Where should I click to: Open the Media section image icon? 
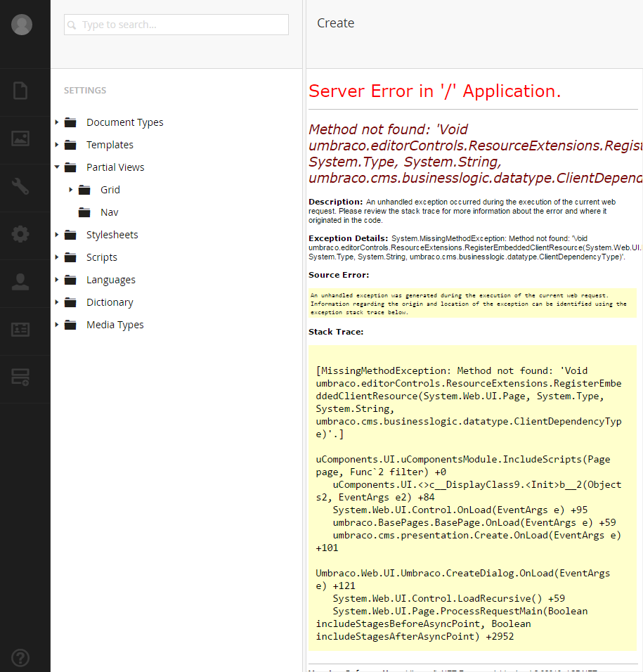[x=20, y=138]
